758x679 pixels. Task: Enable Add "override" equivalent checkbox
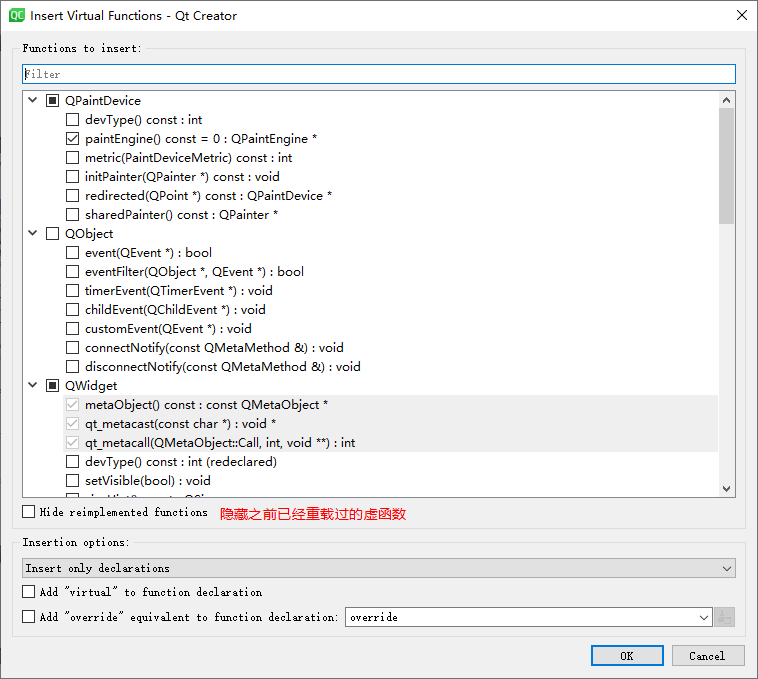[x=29, y=617]
